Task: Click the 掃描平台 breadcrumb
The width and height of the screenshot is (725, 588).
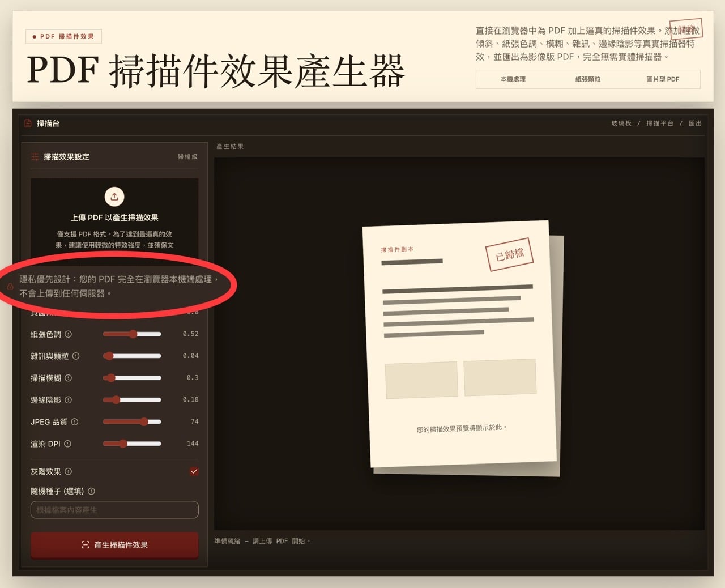Action: pos(660,123)
